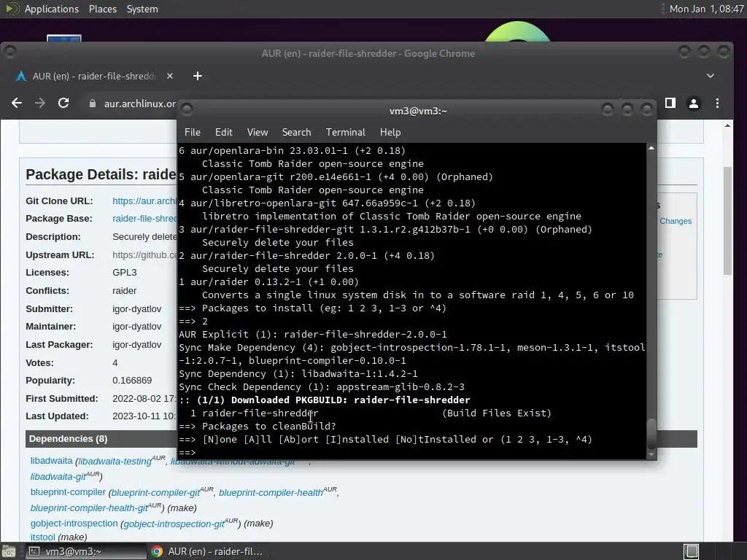
Task: Open the Terminal menu in the terminal
Action: (x=345, y=133)
